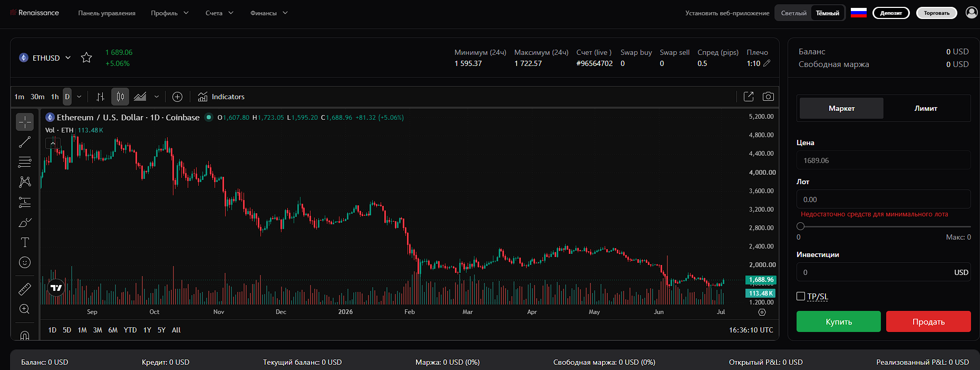
Task: Switch to the Маркет order tab
Action: point(841,108)
